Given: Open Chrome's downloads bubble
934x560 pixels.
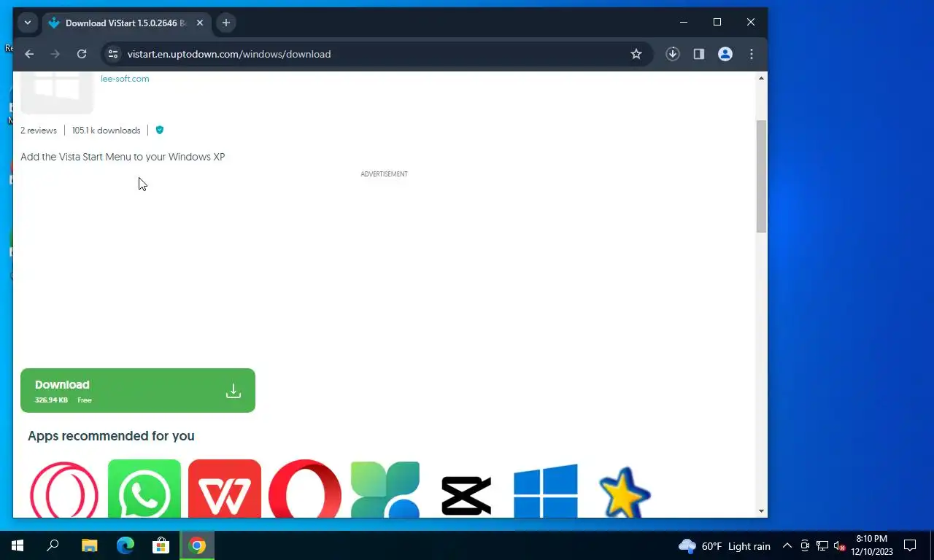Looking at the screenshot, I should pos(673,54).
